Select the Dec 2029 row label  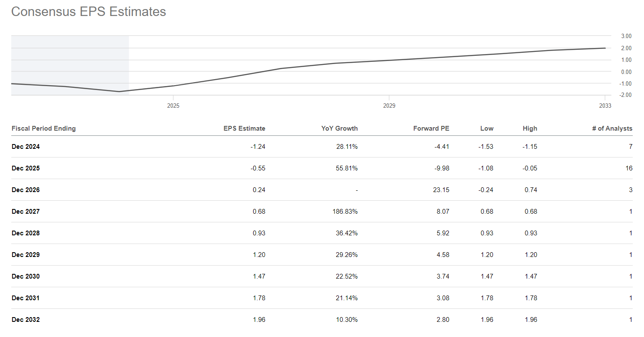coord(26,255)
